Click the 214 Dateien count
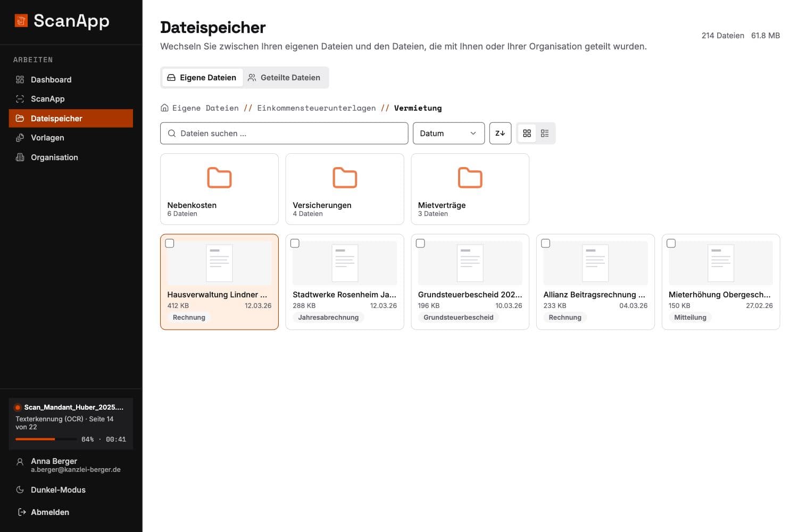This screenshot has height=532, width=798. (x=722, y=36)
